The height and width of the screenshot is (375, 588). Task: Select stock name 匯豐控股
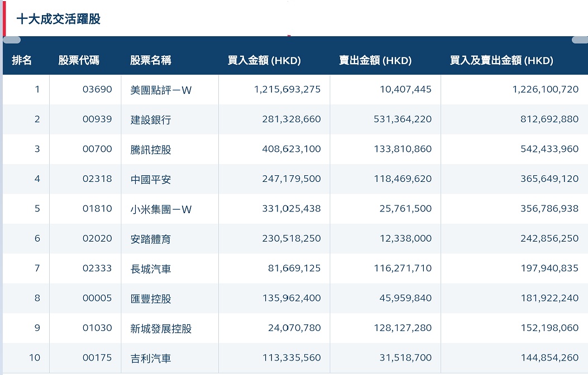click(151, 299)
